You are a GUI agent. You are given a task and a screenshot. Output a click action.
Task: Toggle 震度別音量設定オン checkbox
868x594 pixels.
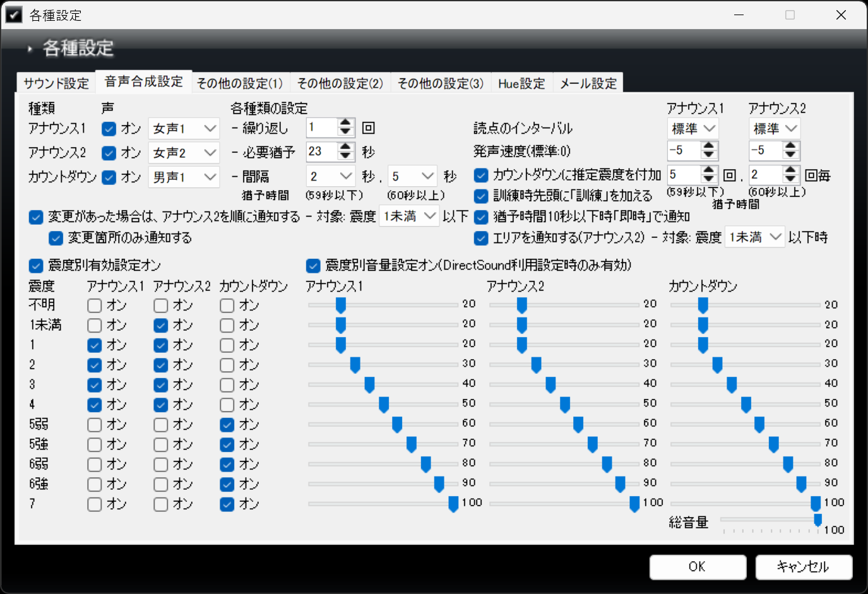click(x=313, y=266)
